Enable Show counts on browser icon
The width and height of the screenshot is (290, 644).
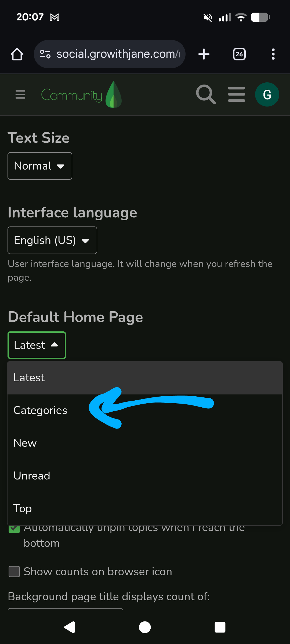click(14, 572)
